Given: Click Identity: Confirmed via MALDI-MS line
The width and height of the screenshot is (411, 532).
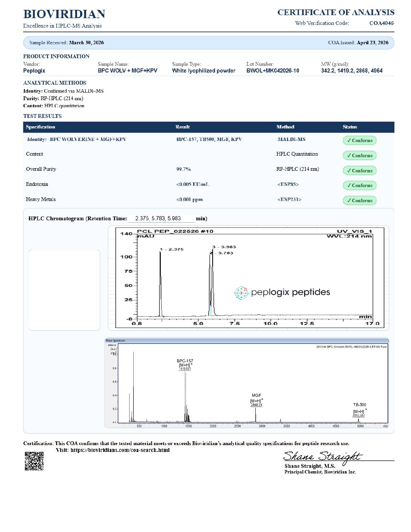Looking at the screenshot, I should click(63, 91).
